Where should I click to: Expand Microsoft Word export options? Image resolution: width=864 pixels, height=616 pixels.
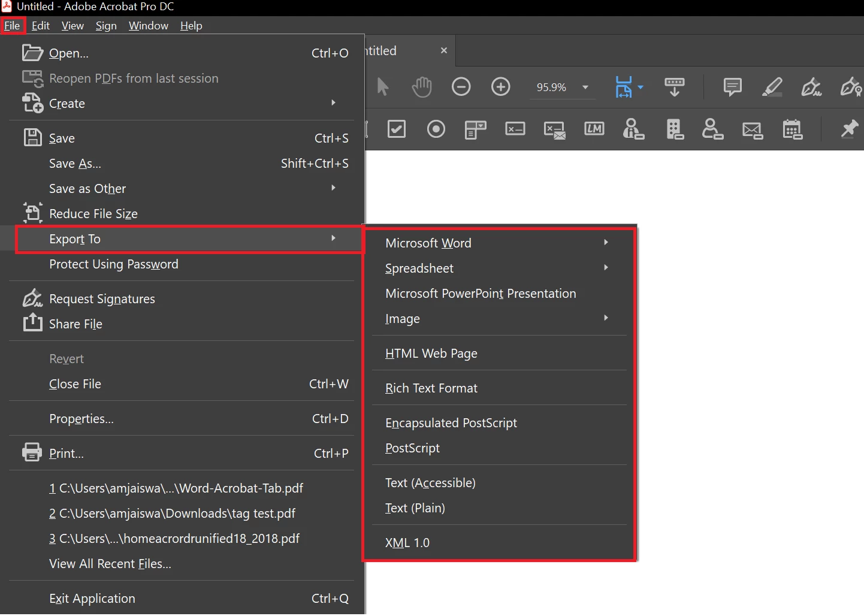point(499,243)
